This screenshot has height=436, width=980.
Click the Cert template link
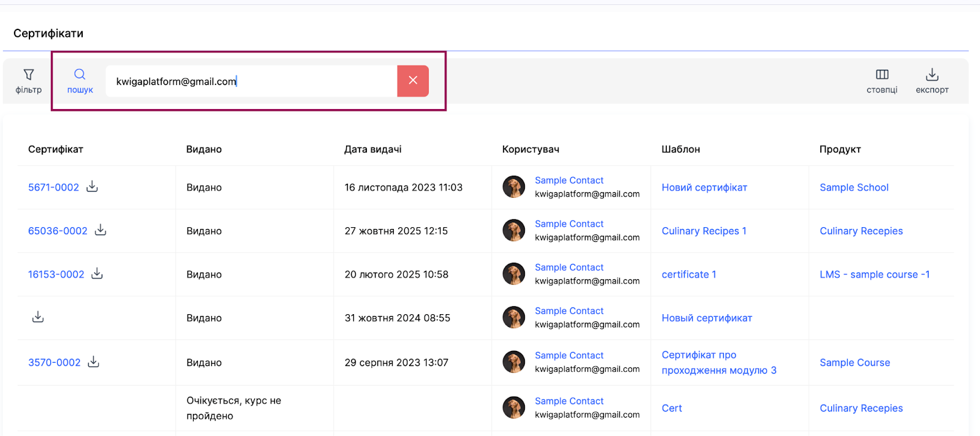(671, 408)
